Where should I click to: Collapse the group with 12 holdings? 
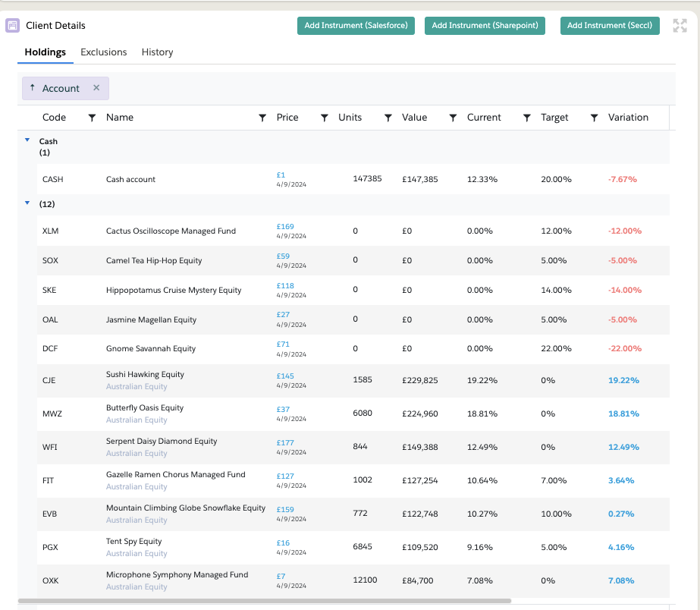point(28,203)
